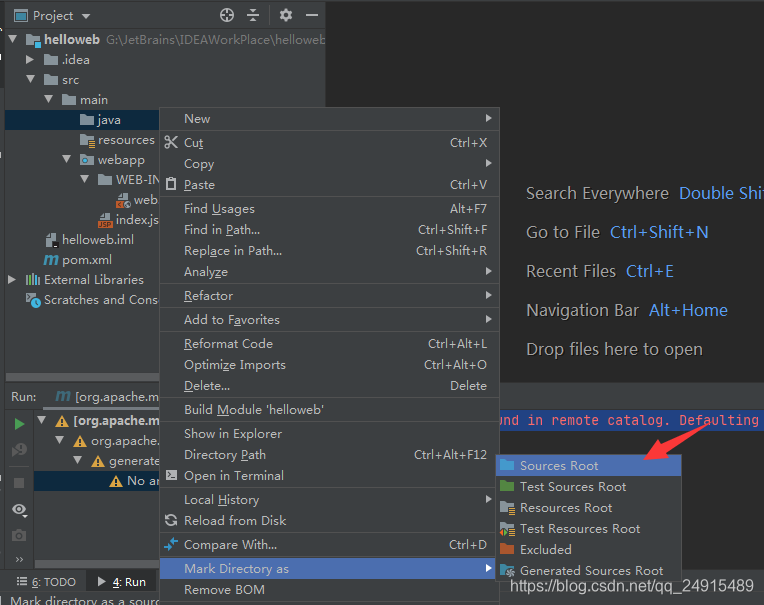
Task: Choose Cut from context menu
Action: [329, 142]
